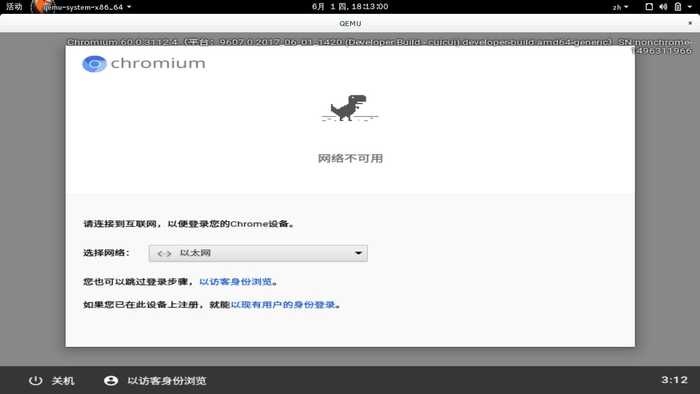Viewport: 700px width, 394px height.
Task: Click the 关机 shutdown button
Action: click(52, 381)
